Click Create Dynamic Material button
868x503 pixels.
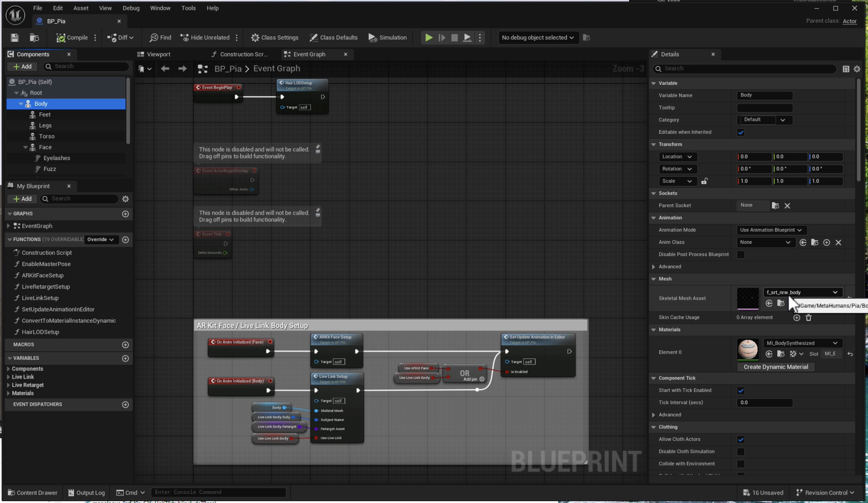[775, 367]
